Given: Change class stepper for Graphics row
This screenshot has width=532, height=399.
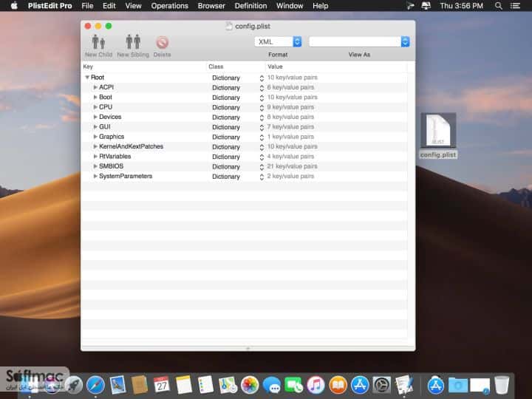Looking at the screenshot, I should [x=262, y=137].
